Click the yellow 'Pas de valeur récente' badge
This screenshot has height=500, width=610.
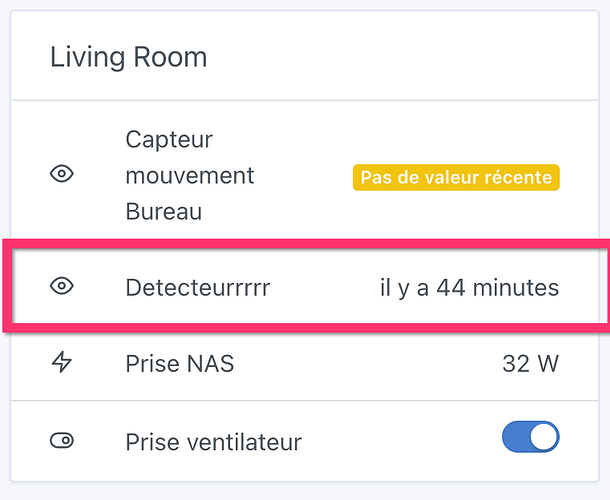tap(456, 178)
